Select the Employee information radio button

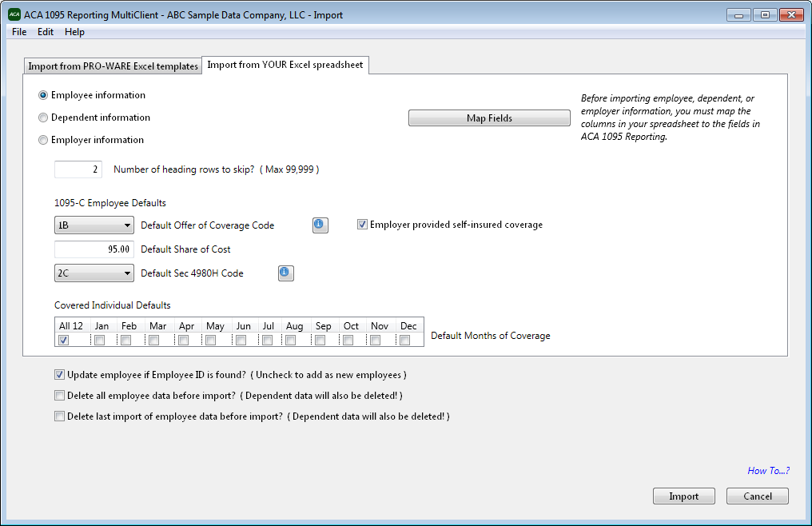click(x=43, y=95)
